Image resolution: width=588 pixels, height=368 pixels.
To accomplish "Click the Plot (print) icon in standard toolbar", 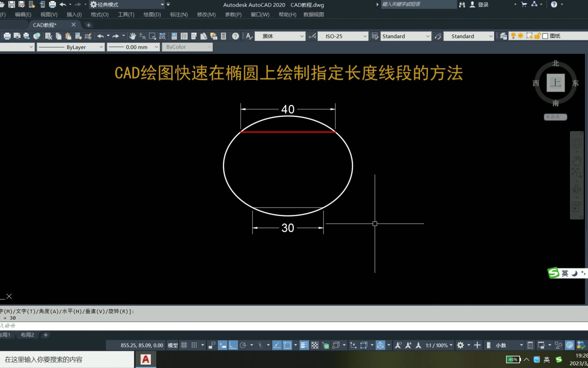I will coord(7,36).
